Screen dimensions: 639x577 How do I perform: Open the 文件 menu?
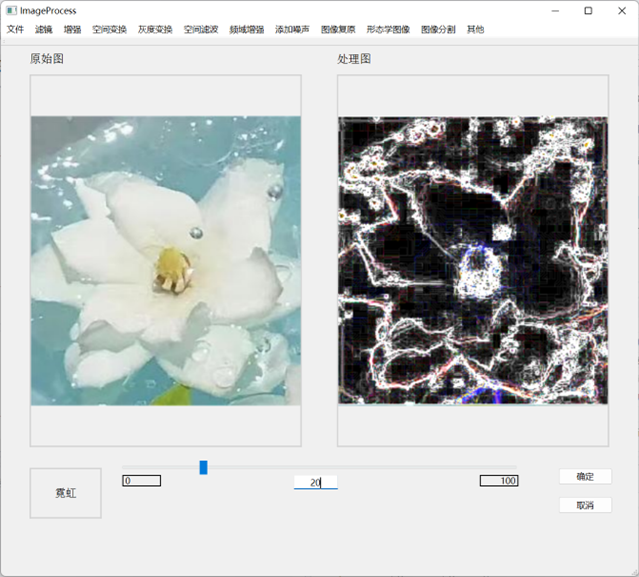point(15,30)
